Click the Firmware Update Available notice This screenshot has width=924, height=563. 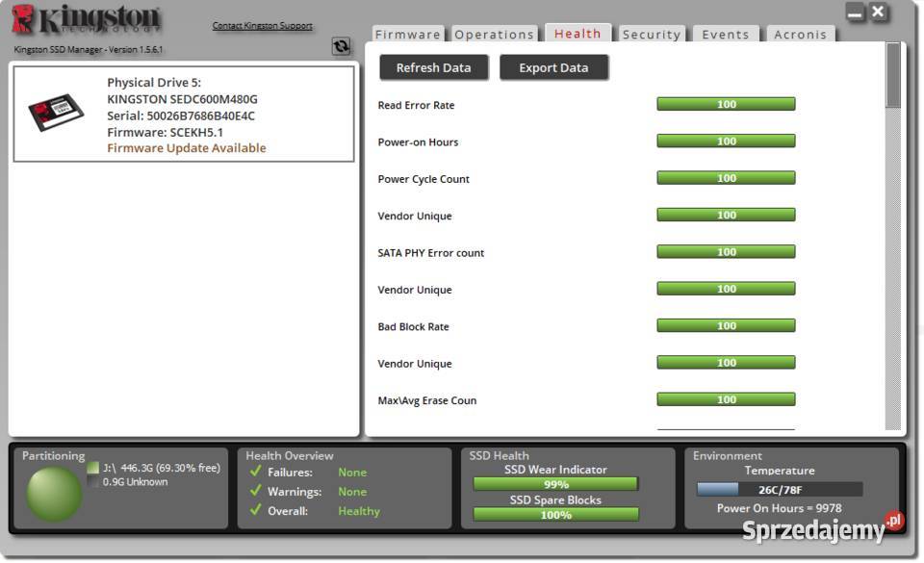click(187, 148)
